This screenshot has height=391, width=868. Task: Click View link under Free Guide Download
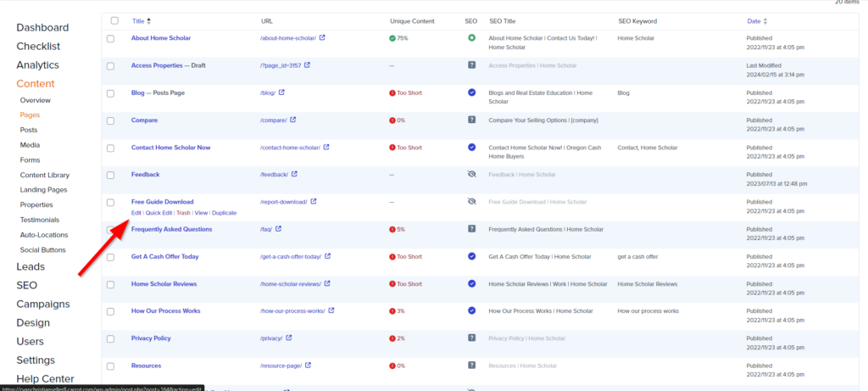[201, 213]
